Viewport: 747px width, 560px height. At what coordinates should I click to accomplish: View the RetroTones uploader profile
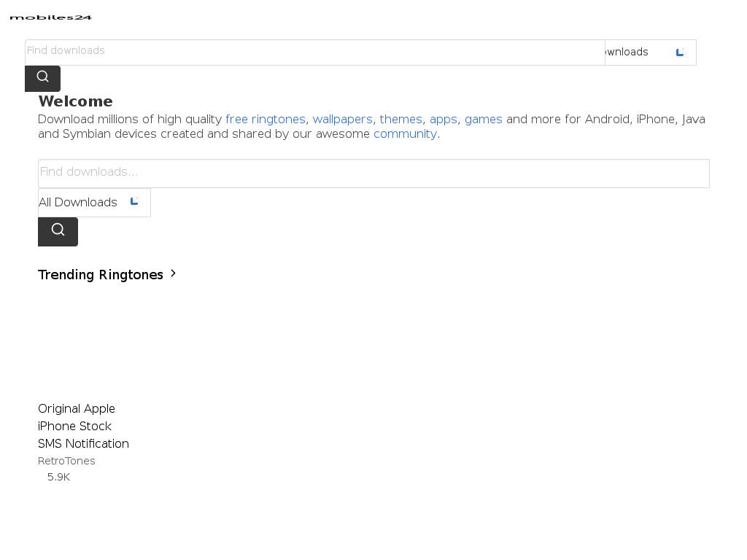[66, 461]
